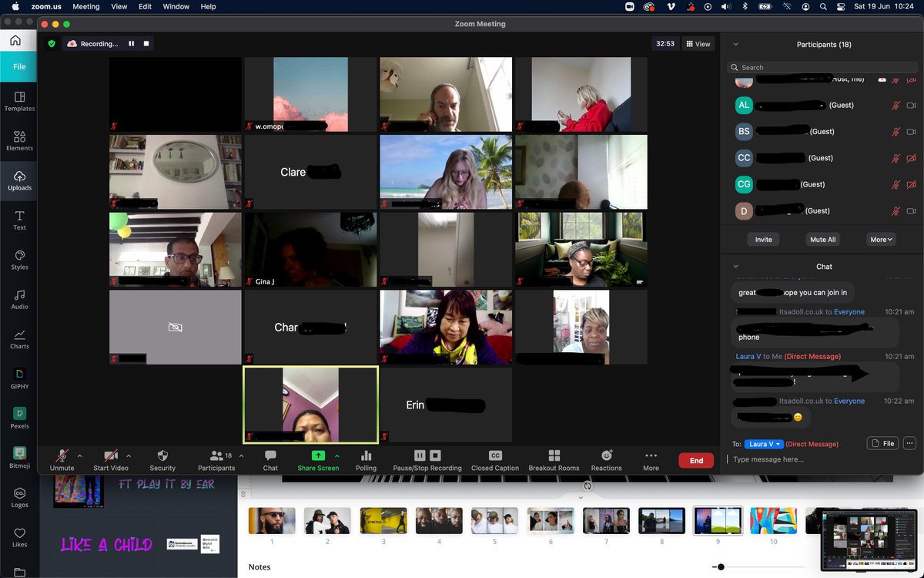Open Likes heart in the Canva sidebar
This screenshot has height=578, width=924.
[19, 537]
